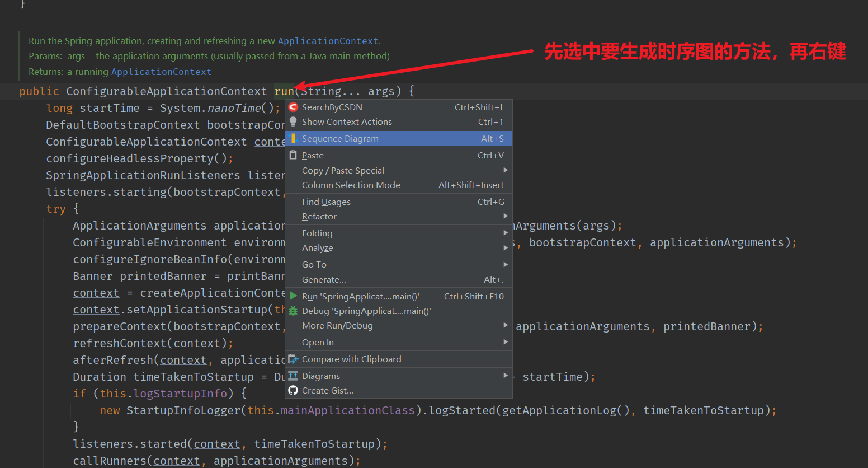Screen dimensions: 868x468
Task: Click the try keyword
Action: pos(56,209)
